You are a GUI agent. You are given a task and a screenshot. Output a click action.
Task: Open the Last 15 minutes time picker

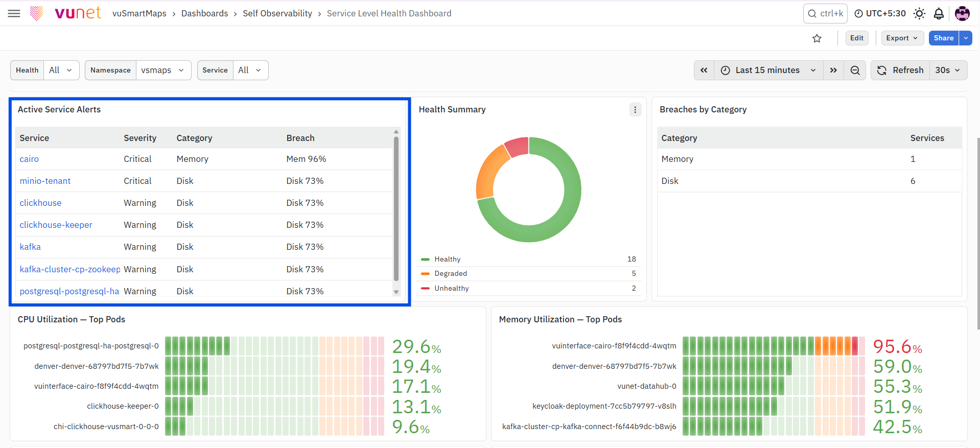(x=768, y=70)
